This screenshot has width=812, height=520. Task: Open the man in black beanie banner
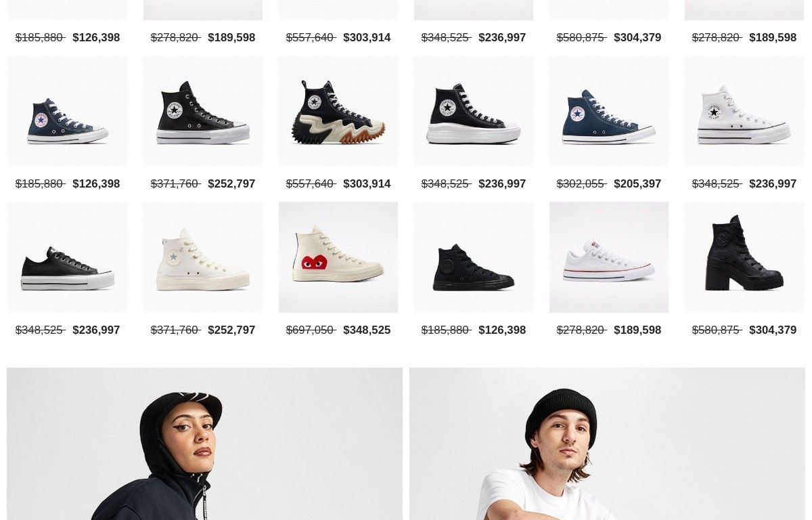[607, 444]
